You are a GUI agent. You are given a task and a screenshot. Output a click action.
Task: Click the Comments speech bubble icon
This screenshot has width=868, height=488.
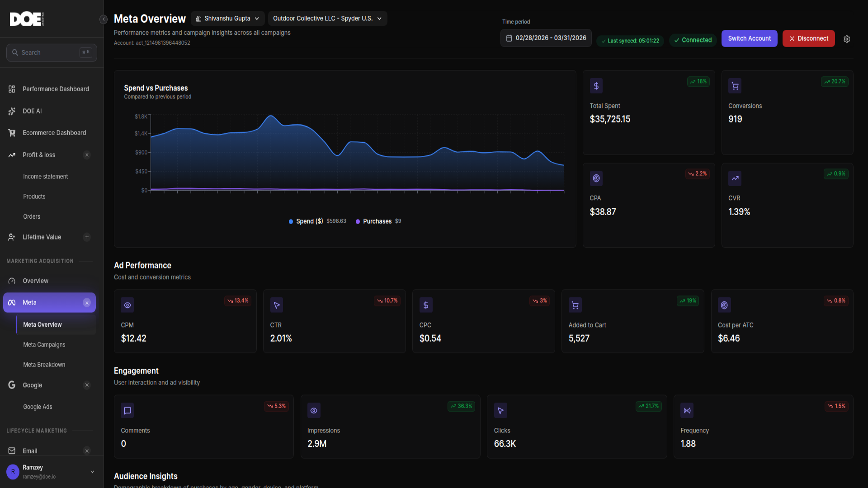(x=127, y=411)
